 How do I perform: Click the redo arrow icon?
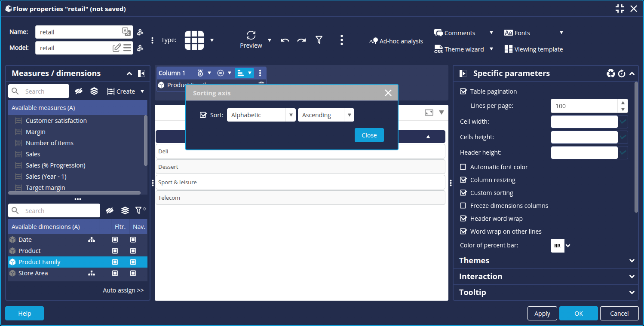pyautogui.click(x=301, y=40)
